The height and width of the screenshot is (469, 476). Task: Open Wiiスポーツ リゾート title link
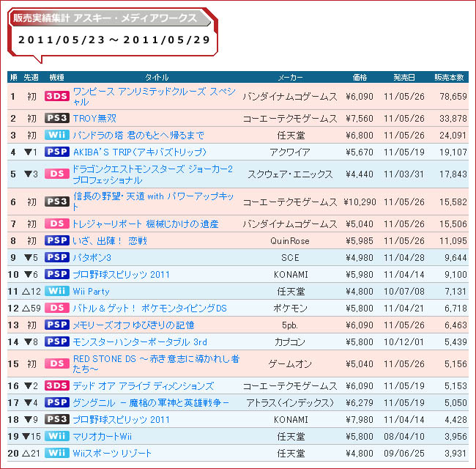tap(112, 454)
